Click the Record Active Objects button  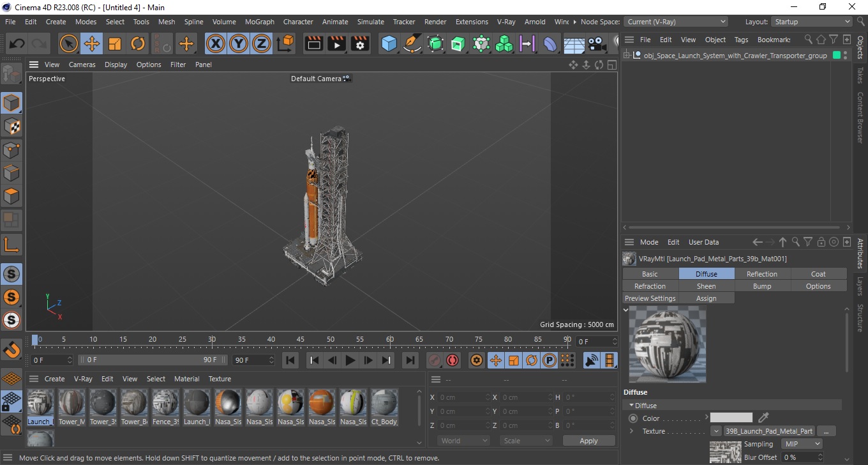pyautogui.click(x=434, y=360)
